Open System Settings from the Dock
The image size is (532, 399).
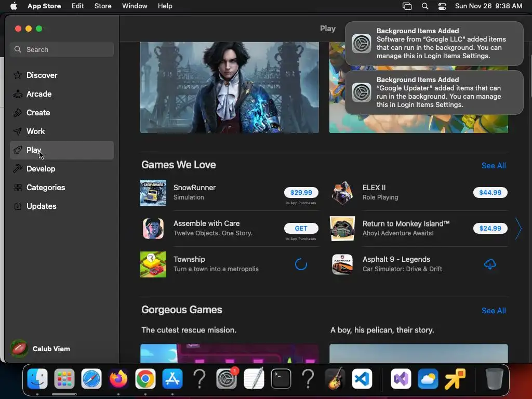click(227, 379)
